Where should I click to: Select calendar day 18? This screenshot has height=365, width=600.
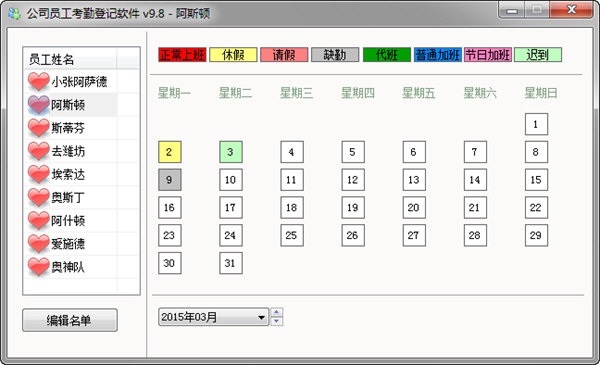(x=292, y=207)
